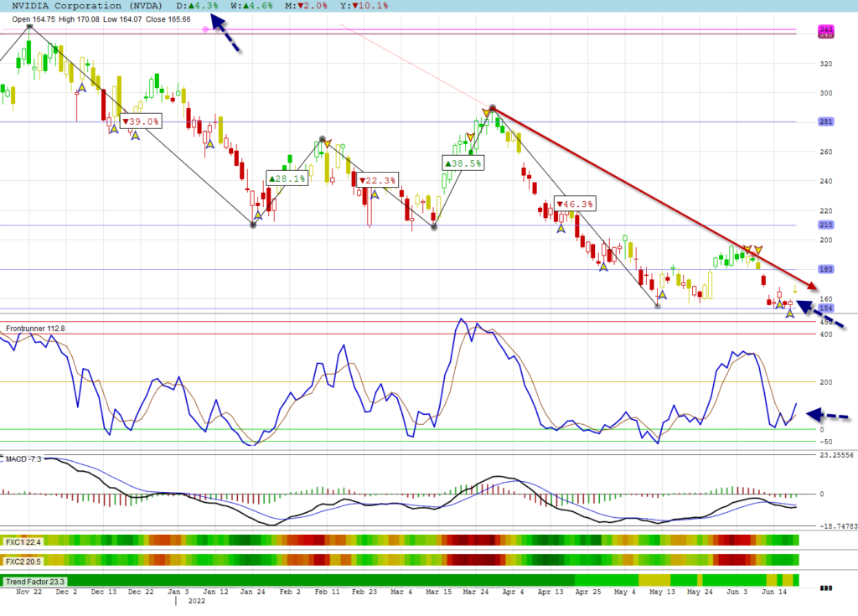Image resolution: width=858 pixels, height=616 pixels.
Task: Click the ▼39.0% swing label
Action: pyautogui.click(x=141, y=121)
